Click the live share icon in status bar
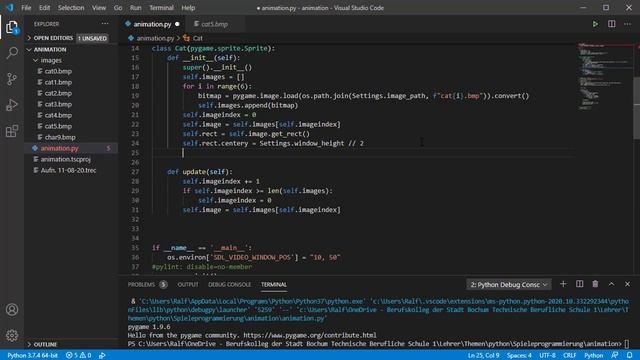This screenshot has width=640, height=360. (x=102, y=355)
